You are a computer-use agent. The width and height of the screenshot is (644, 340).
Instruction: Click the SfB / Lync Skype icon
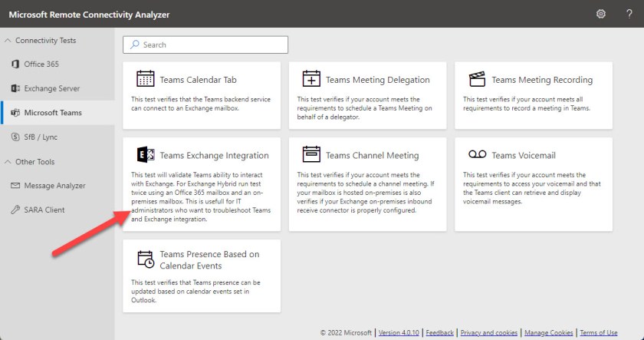pos(15,137)
